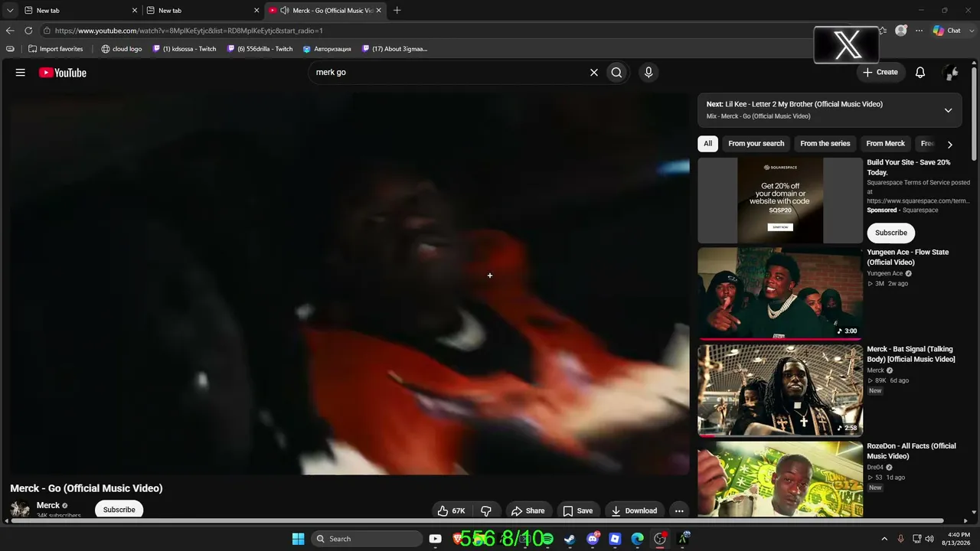Play the RozeDon All Facts thumbnail
Screen dimensions: 980x551
point(780,479)
